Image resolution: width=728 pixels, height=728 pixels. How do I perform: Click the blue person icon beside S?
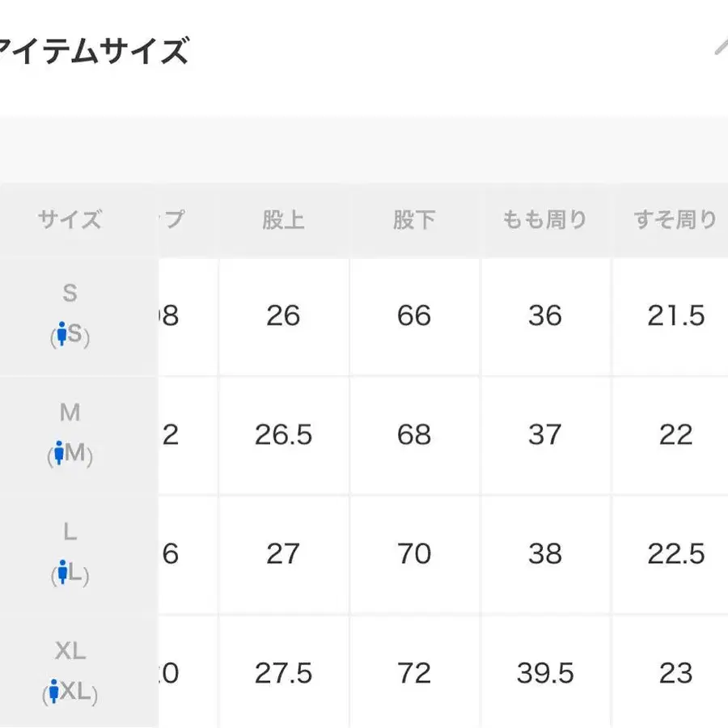tap(61, 335)
